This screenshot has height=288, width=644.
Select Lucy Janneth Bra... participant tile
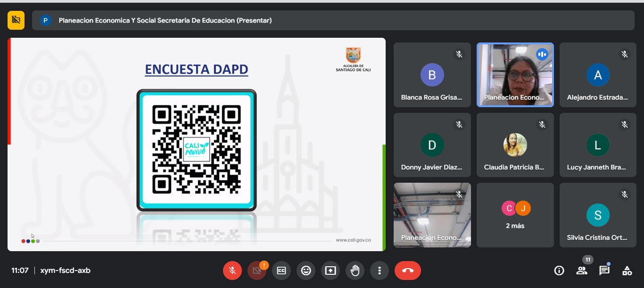[598, 145]
